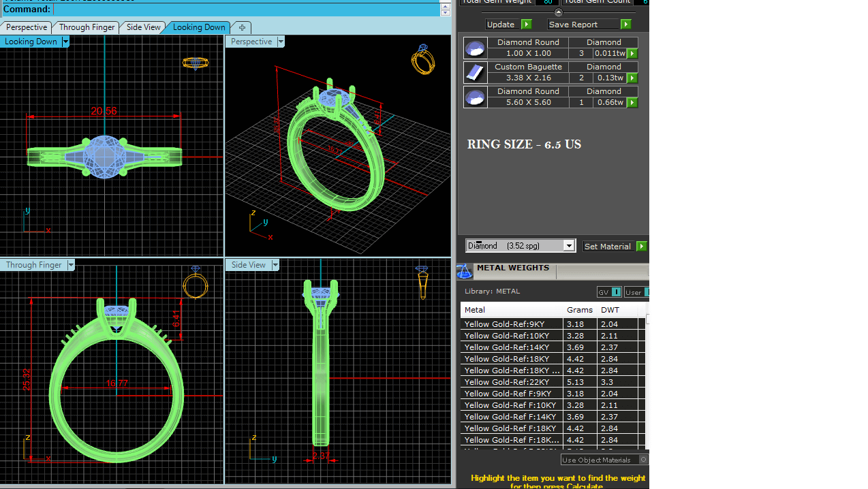Viewport: 868px width, 489px height.
Task: Click ring preview icon in Through Finger viewport
Action: [196, 282]
